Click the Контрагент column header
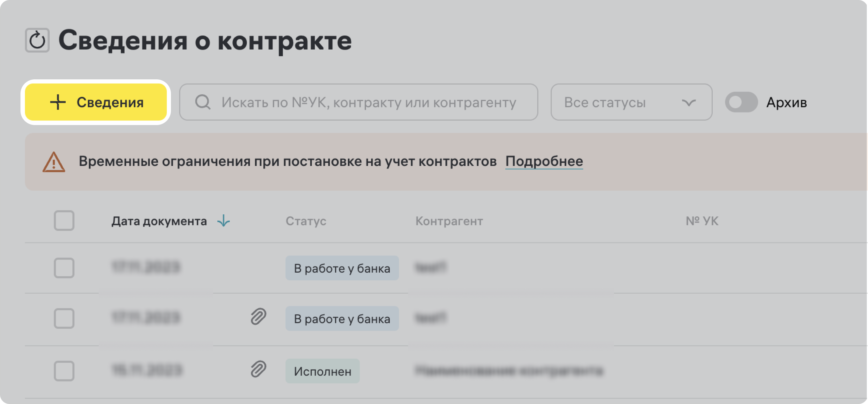 pos(449,221)
